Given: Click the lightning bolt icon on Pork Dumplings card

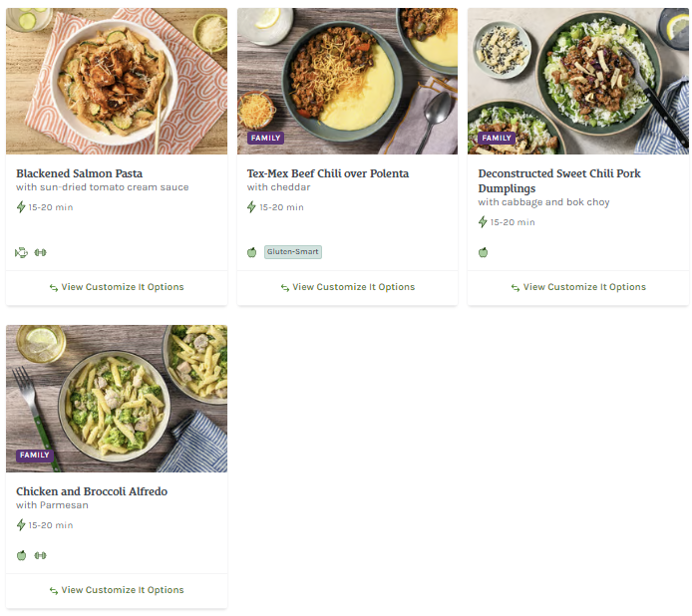Looking at the screenshot, I should [484, 222].
